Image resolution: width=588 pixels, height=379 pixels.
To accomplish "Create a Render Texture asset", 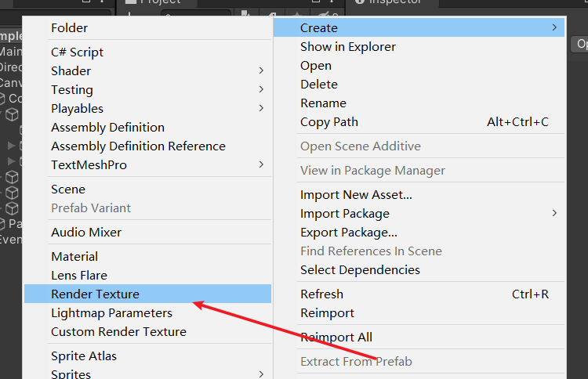I will tap(147, 294).
